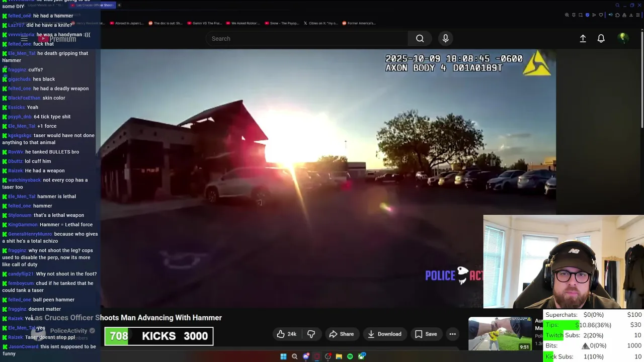Click the KICKS 708 of 3000 goal bar
Viewport: 644px width, 362px height.
click(159, 336)
